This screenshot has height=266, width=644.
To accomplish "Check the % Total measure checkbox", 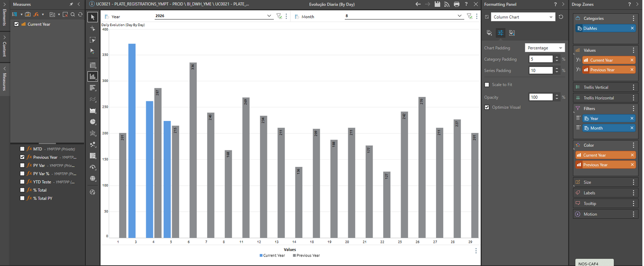I will pyautogui.click(x=22, y=190).
